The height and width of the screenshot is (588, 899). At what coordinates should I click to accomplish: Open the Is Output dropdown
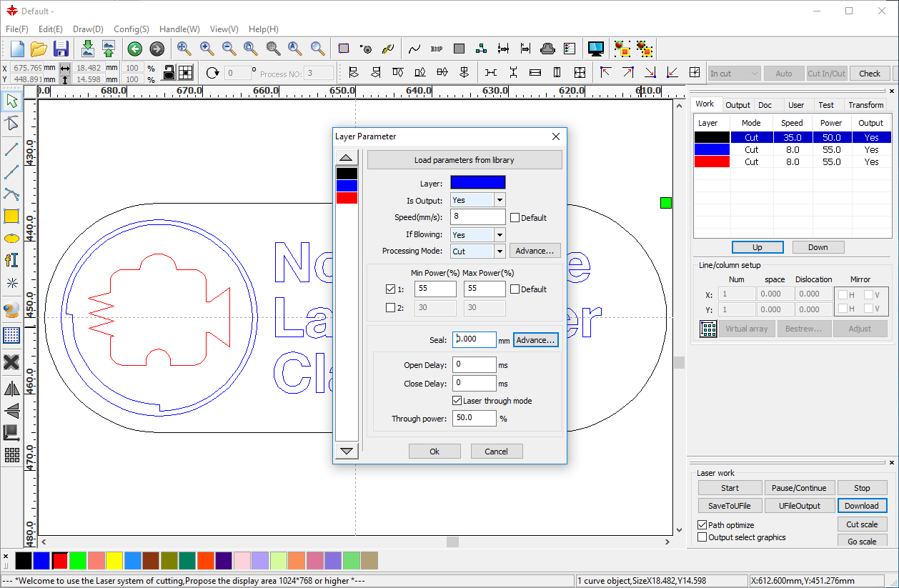pyautogui.click(x=500, y=201)
